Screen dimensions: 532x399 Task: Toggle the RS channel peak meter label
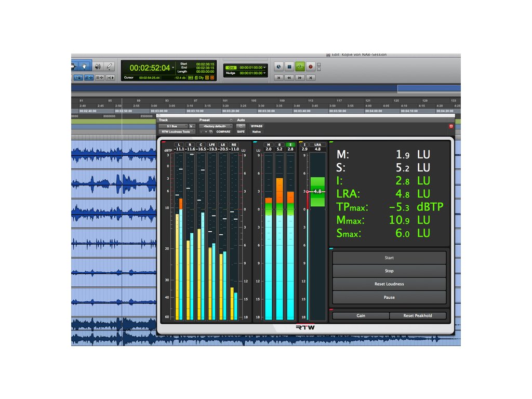point(234,144)
